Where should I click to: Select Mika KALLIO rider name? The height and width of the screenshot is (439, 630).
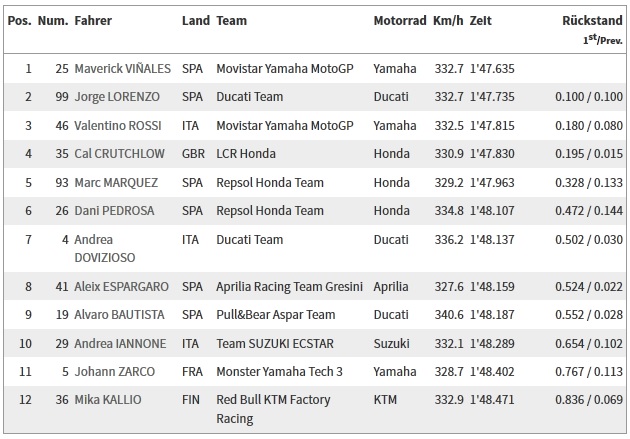(108, 400)
